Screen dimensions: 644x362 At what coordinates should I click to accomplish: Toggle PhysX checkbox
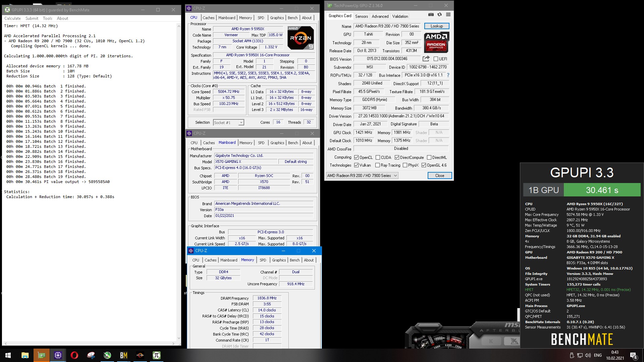coord(405,165)
